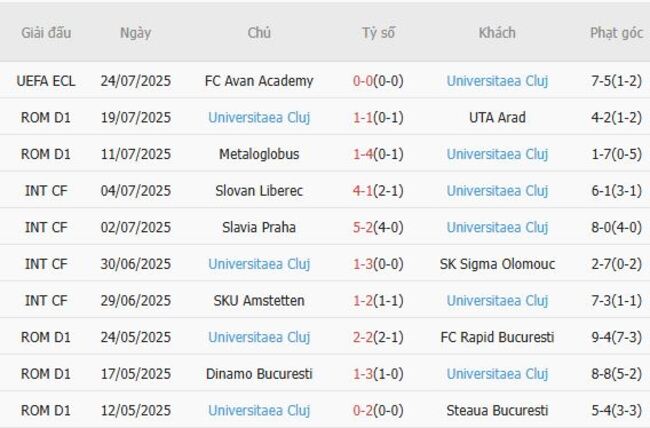Click Universitaea Cluj in the UEFA ECL row
The image size is (650, 428).
pos(497,81)
